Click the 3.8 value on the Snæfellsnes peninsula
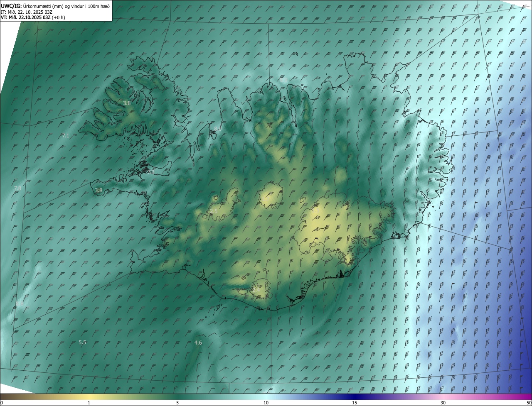532x406 pixels. [x=99, y=191]
